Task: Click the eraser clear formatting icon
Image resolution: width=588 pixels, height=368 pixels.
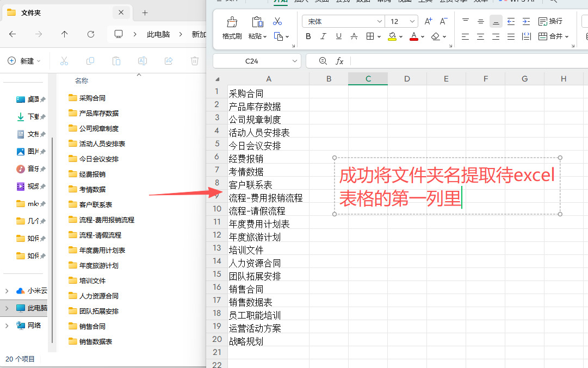Action: (435, 36)
